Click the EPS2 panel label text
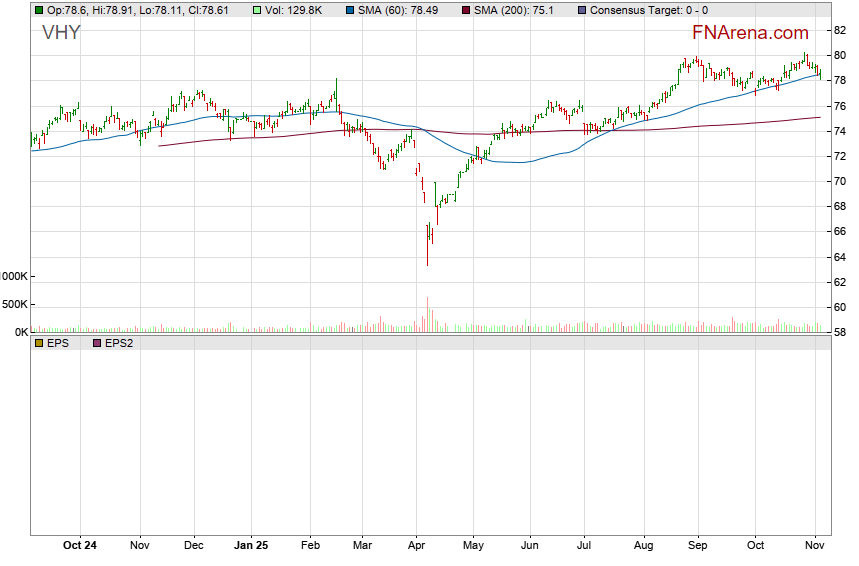Image resolution: width=859 pixels, height=566 pixels. [x=118, y=343]
